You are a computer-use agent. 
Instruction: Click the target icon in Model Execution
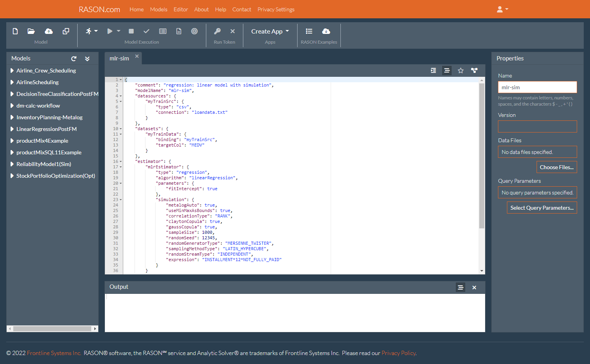coord(194,31)
